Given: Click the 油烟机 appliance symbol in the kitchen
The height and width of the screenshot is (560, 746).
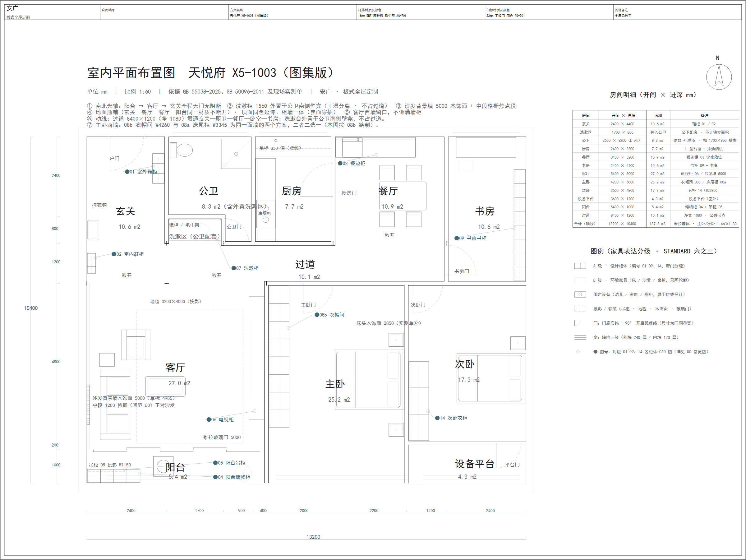Looking at the screenshot, I should point(266,215).
